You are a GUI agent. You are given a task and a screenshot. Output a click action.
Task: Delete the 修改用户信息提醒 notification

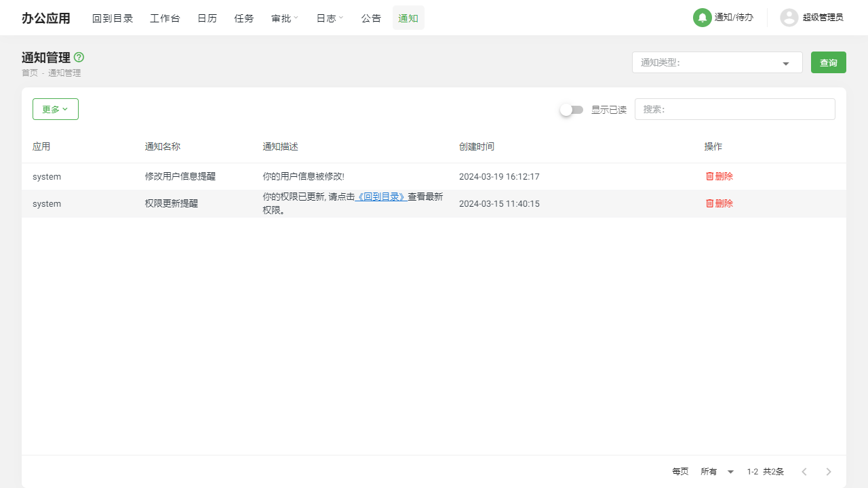(719, 176)
